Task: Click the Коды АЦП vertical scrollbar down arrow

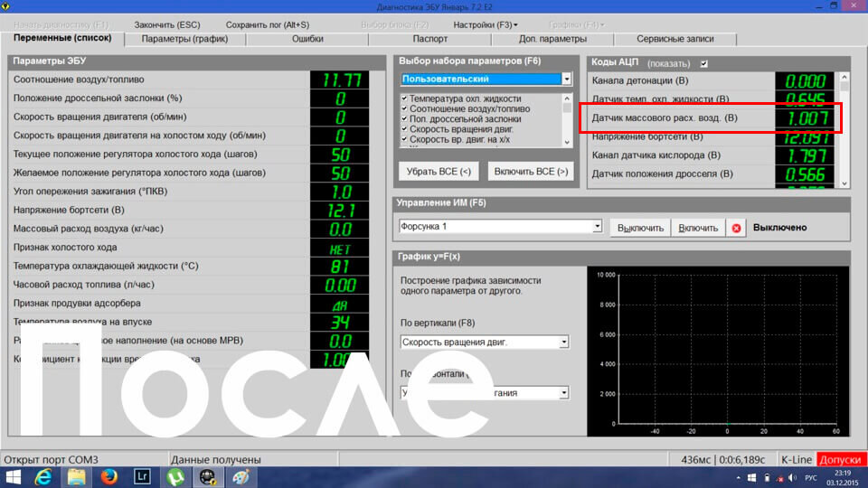Action: pos(844,183)
